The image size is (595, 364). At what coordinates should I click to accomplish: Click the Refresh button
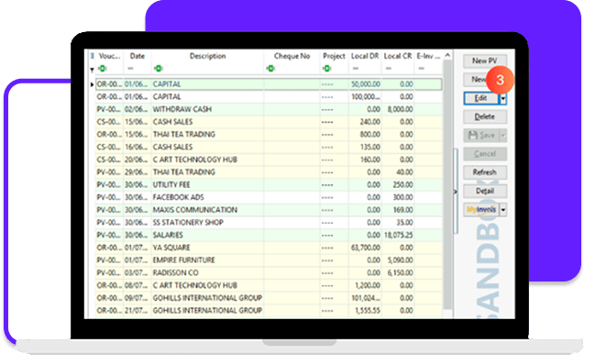click(x=485, y=172)
